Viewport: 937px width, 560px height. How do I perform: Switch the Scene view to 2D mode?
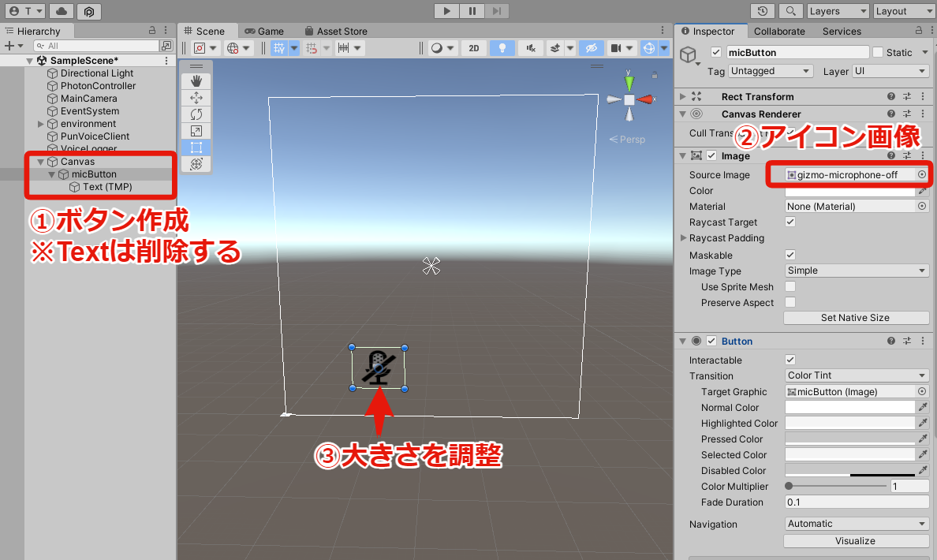[x=473, y=48]
